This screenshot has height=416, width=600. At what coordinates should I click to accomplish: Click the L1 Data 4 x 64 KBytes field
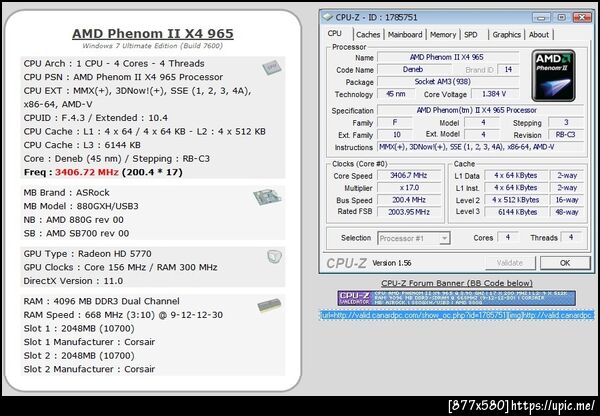517,176
